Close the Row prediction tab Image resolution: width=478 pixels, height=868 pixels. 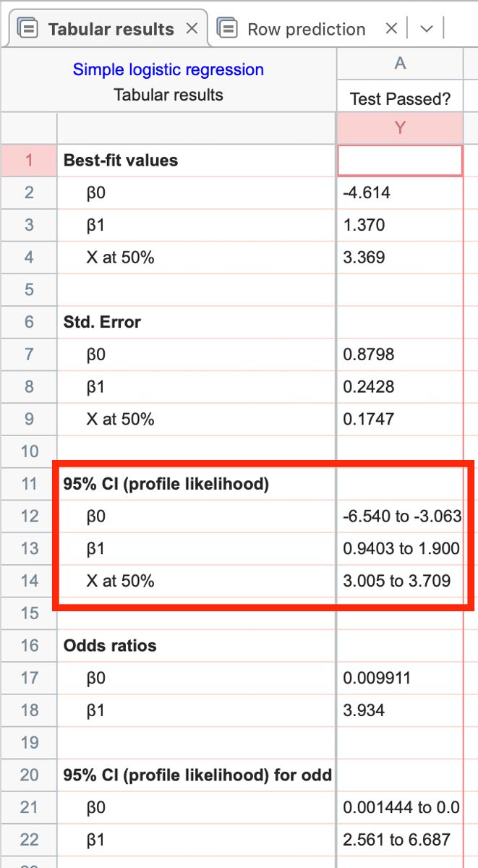point(391,29)
